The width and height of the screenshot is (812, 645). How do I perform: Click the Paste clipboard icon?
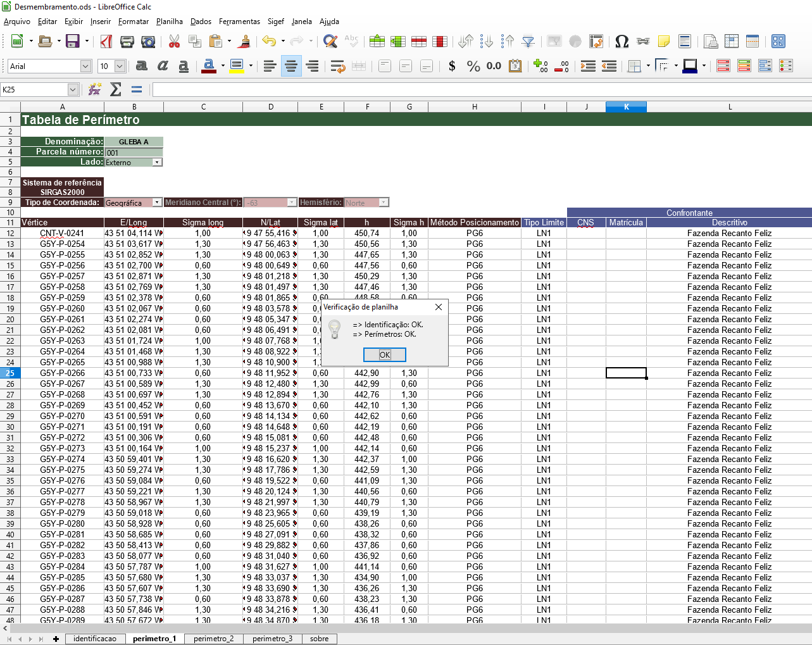pyautogui.click(x=216, y=41)
